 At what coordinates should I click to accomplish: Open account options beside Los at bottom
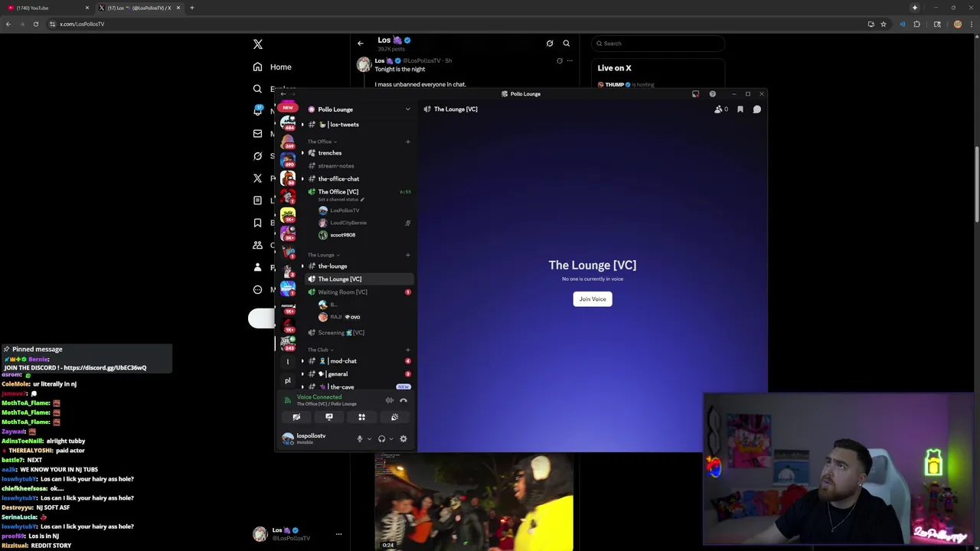[x=338, y=534]
